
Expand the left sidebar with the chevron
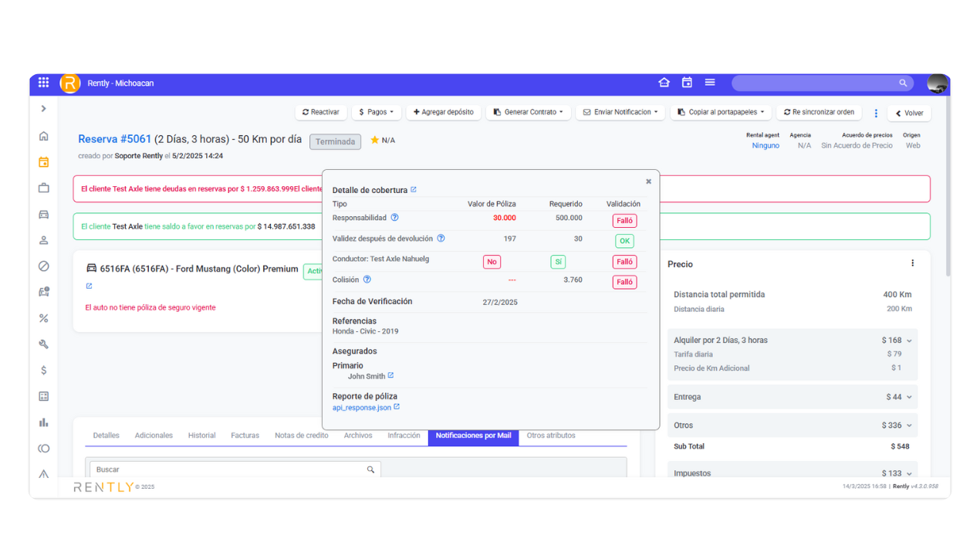[x=44, y=109]
